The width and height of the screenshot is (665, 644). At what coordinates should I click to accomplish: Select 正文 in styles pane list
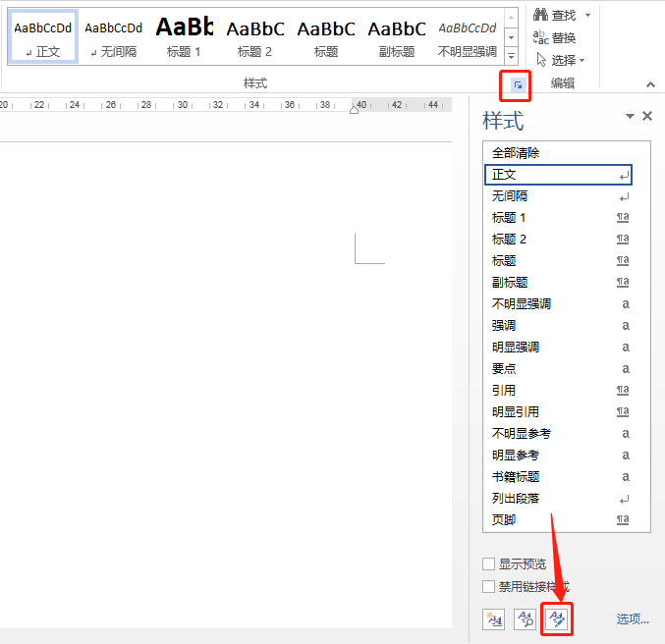coord(558,175)
